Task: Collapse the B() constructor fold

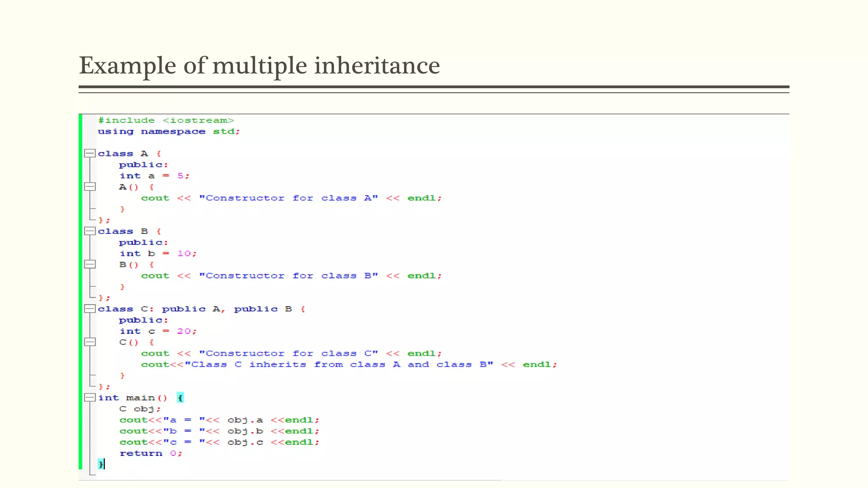Action: pyautogui.click(x=89, y=264)
